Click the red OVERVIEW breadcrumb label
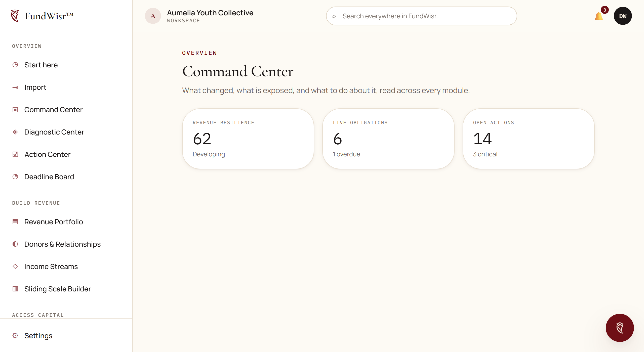Screen dimensions: 644x352 199,53
